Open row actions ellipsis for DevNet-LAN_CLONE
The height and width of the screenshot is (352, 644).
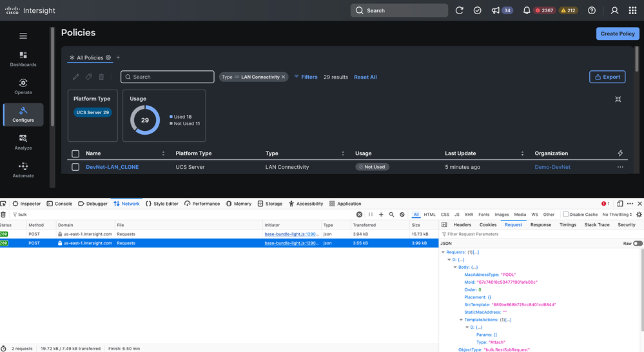620,167
